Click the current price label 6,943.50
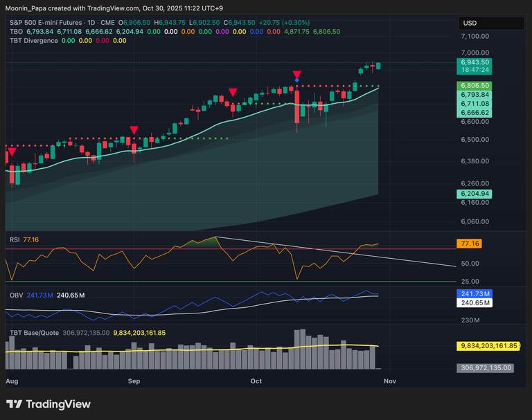 (x=475, y=62)
